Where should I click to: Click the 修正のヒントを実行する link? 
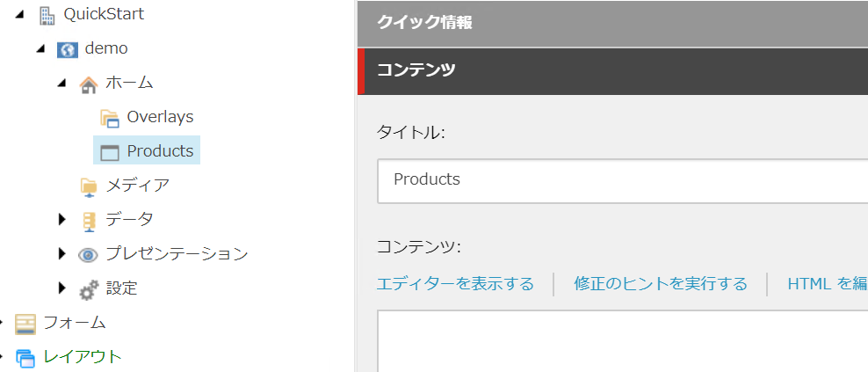pyautogui.click(x=661, y=284)
